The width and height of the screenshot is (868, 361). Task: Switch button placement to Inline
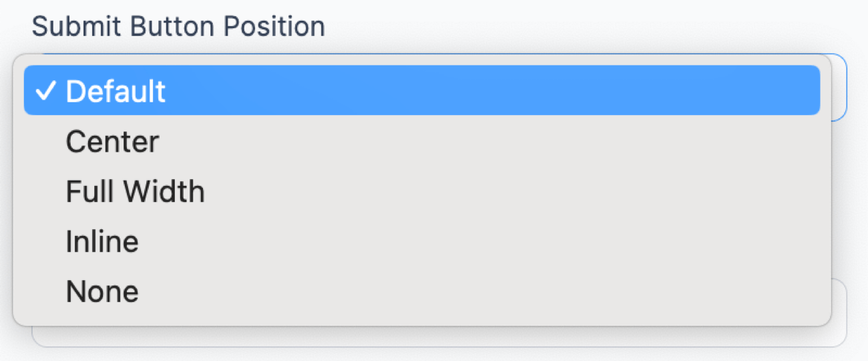tap(421, 241)
